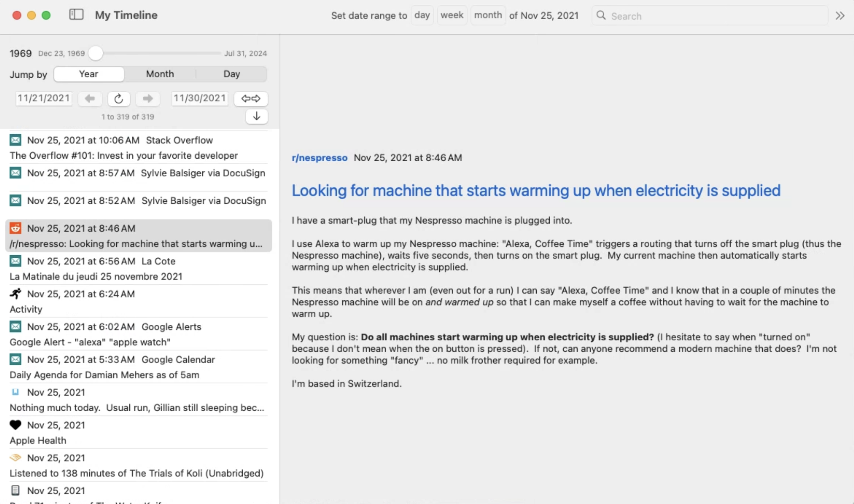Image resolution: width=854 pixels, height=504 pixels.
Task: Select Sylvie Balsiger DocuSign 8:57 AM entry
Action: coord(138,178)
